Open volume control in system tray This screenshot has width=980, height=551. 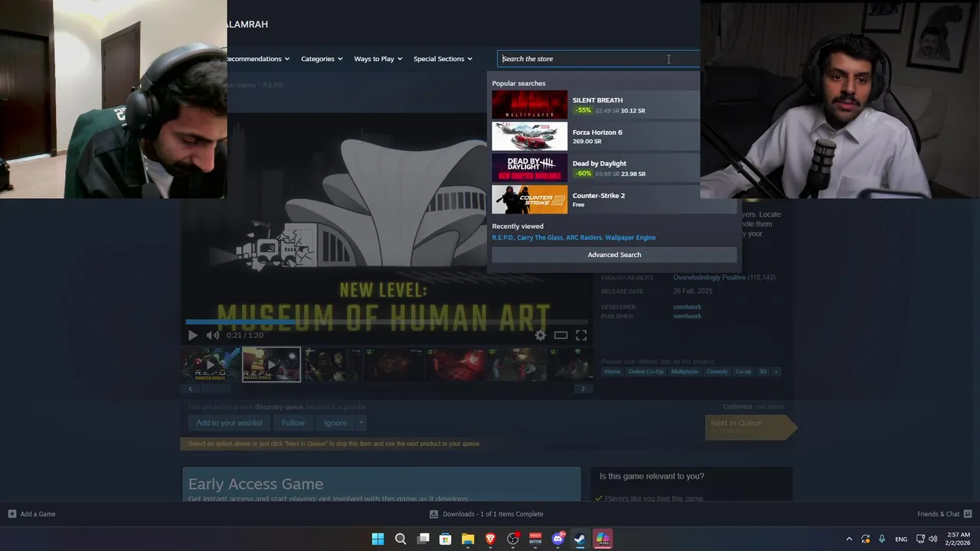(933, 539)
